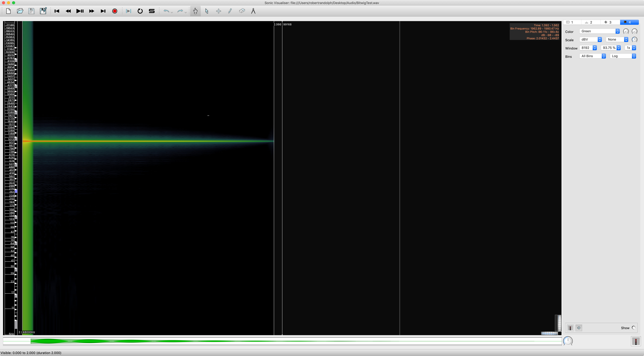This screenshot has height=356, width=644.
Task: Open the Scale dropdown showing dBV
Action: point(590,39)
